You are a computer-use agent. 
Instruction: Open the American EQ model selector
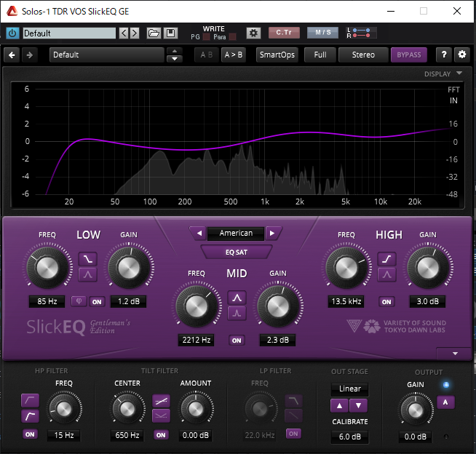(x=236, y=233)
